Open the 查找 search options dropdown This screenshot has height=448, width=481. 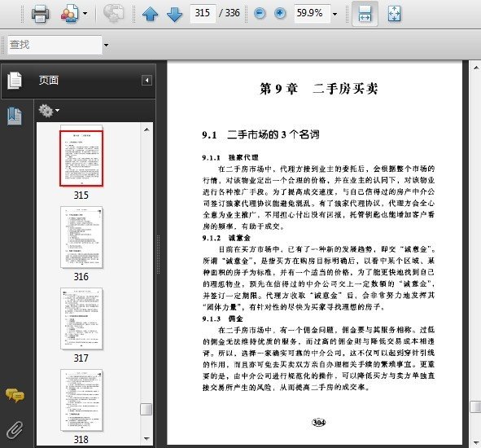click(106, 45)
